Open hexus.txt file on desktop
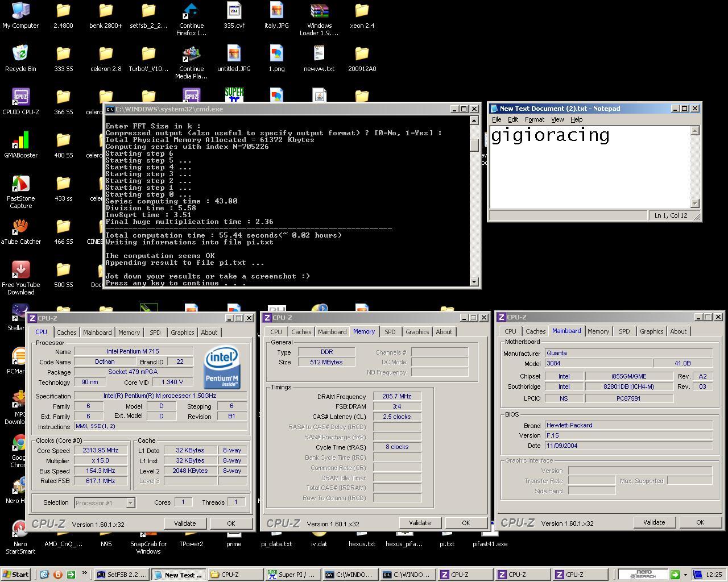This screenshot has width=728, height=582. [x=362, y=544]
